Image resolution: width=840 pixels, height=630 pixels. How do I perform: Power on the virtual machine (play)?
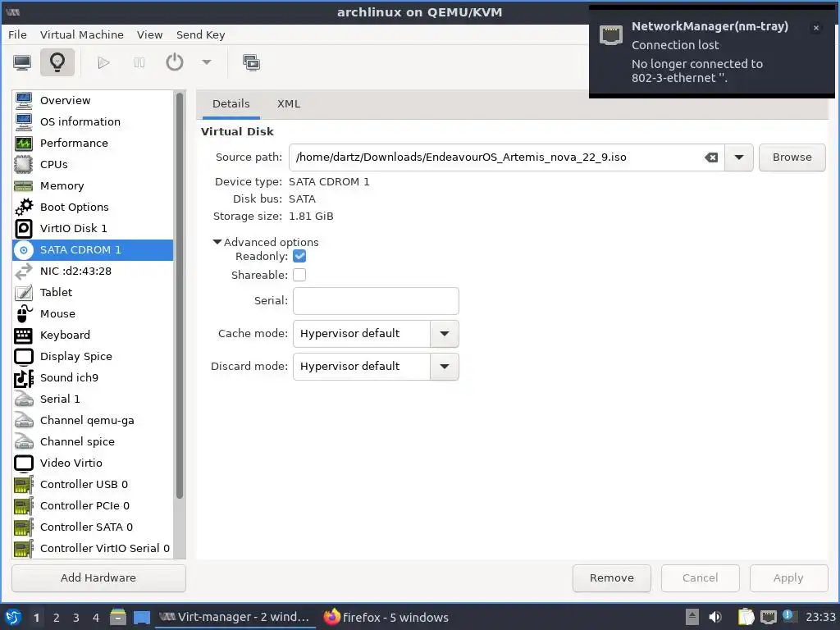(x=103, y=62)
